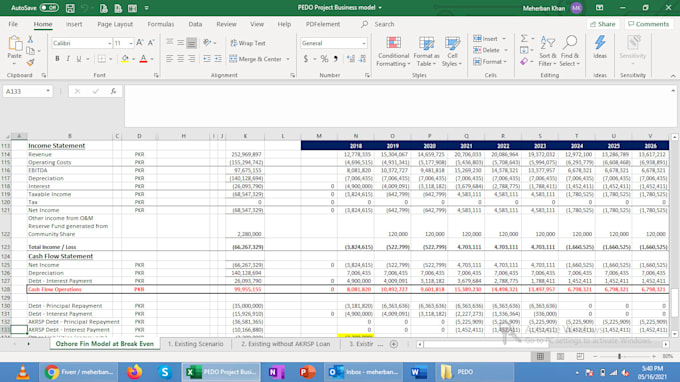
Task: Switch to the Data tab
Action: pyautogui.click(x=195, y=24)
